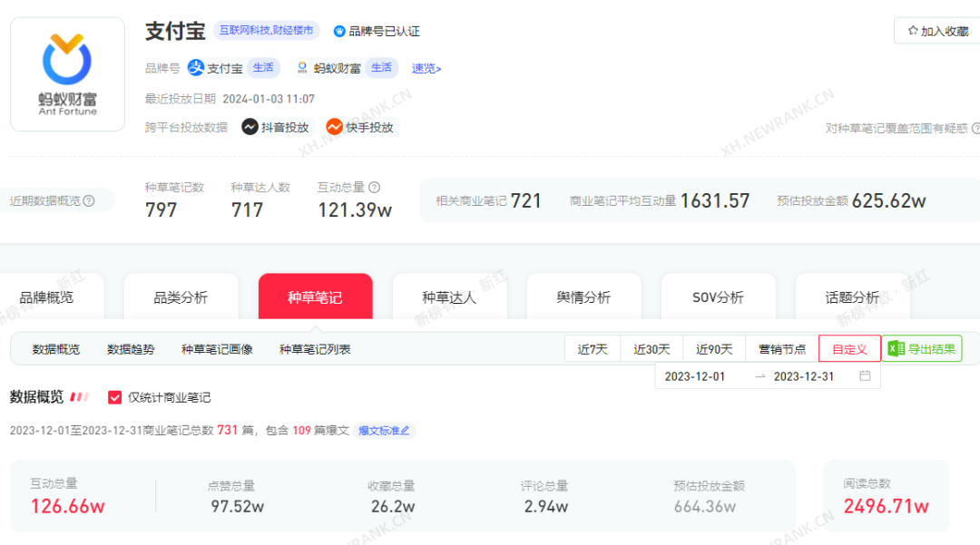Click the 相关商业笔记 count 721

[x=525, y=201]
